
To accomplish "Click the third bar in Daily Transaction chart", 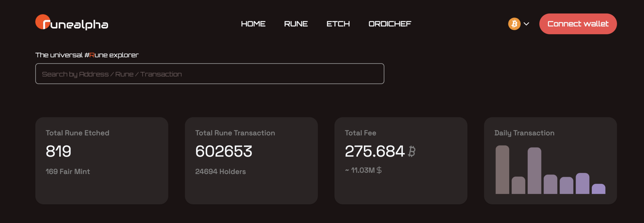I will (534, 171).
